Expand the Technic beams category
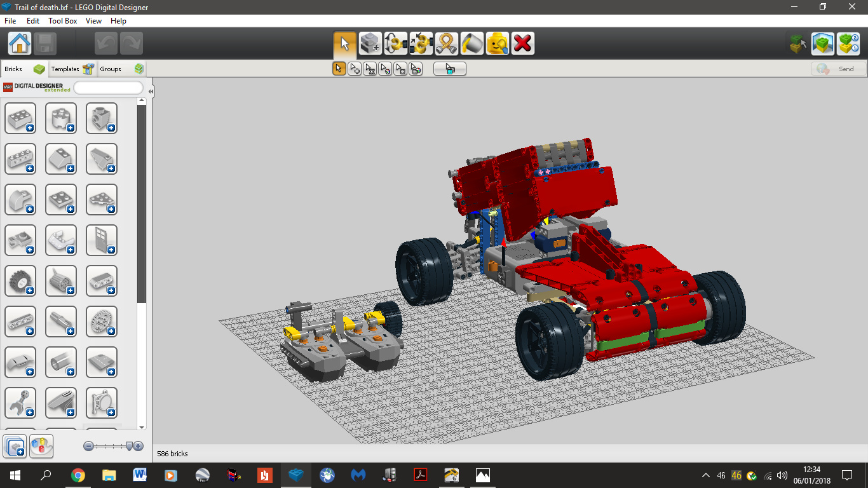868x488 pixels. pos(20,322)
